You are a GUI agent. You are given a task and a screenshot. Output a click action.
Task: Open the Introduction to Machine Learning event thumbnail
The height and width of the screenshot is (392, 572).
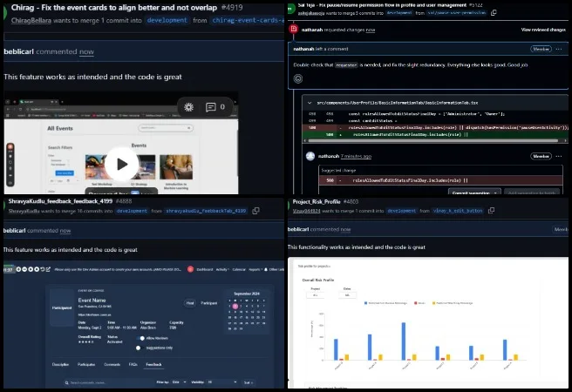click(x=176, y=167)
